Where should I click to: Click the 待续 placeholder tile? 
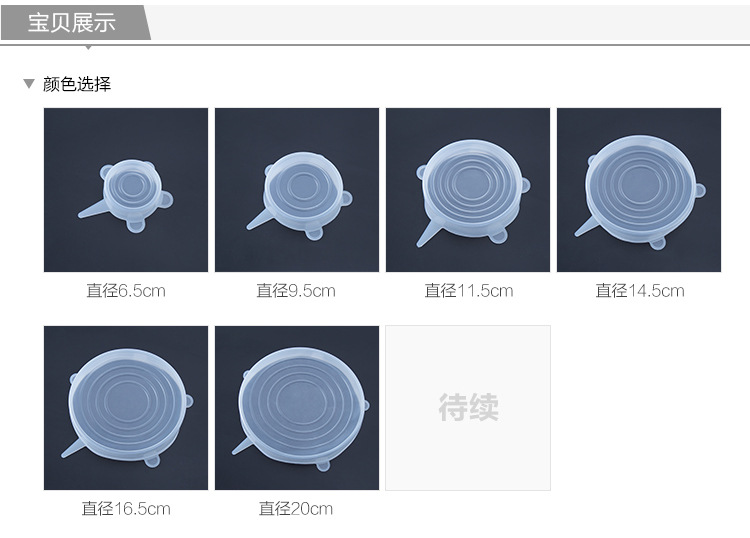pyautogui.click(x=468, y=408)
